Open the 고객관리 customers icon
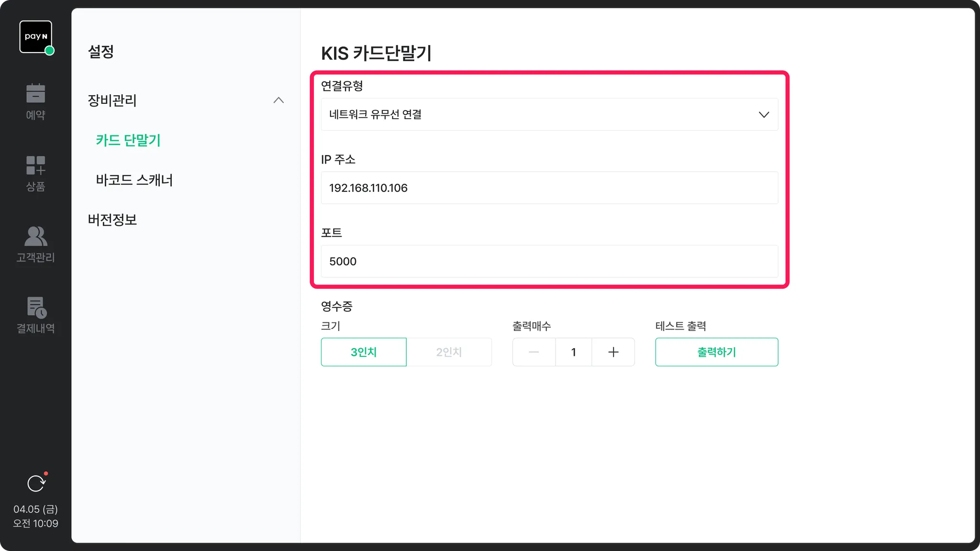 point(36,236)
